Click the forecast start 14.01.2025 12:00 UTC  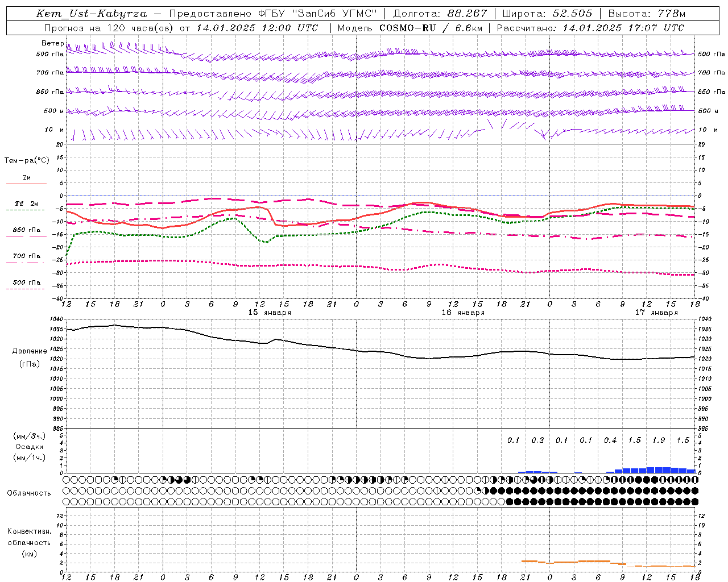257,28
